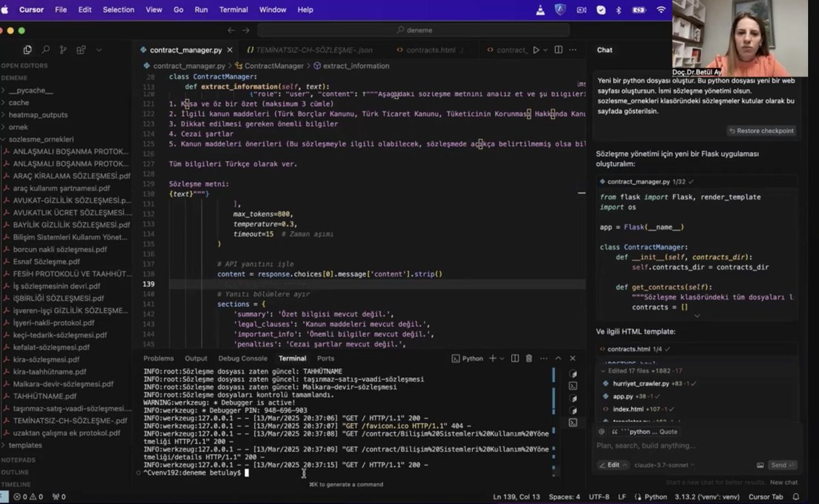This screenshot has width=819, height=504.
Task: Open the Help menu
Action: tap(305, 10)
